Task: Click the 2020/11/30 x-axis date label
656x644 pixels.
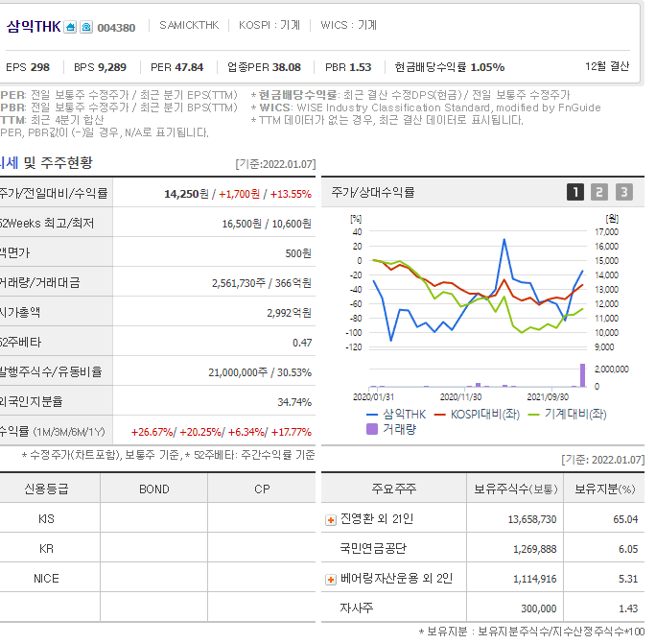Action: pos(460,397)
